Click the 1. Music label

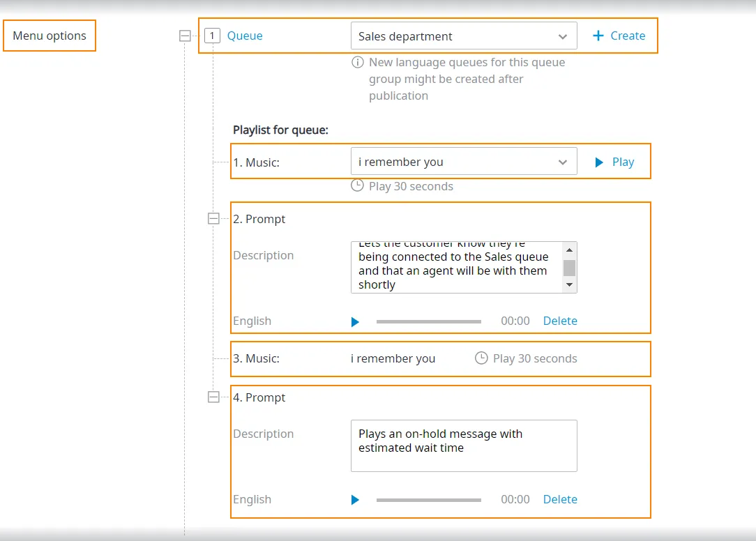(x=256, y=162)
